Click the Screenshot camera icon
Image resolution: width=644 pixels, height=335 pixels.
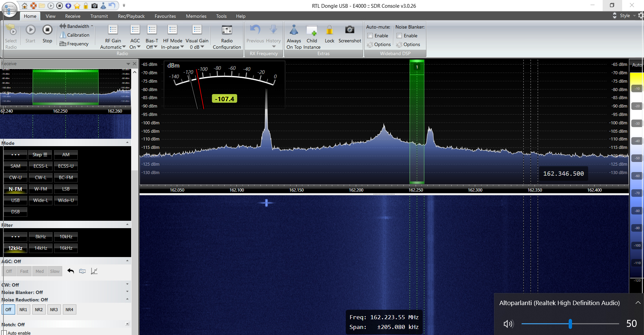(x=349, y=30)
